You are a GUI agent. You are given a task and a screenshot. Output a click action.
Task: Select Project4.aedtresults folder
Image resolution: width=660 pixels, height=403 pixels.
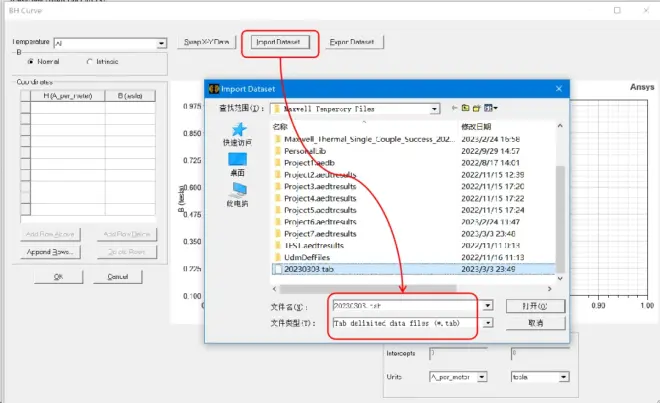coord(320,198)
